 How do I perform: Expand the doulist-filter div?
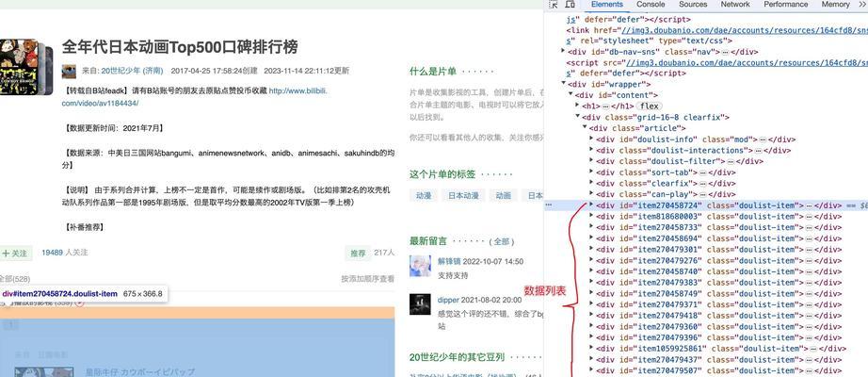592,161
